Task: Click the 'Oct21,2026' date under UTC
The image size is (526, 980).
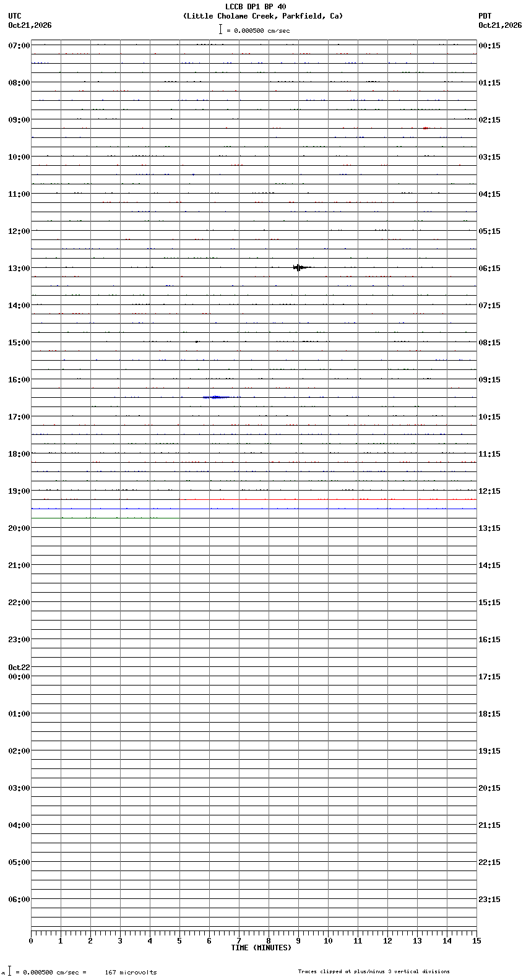Action: point(30,25)
